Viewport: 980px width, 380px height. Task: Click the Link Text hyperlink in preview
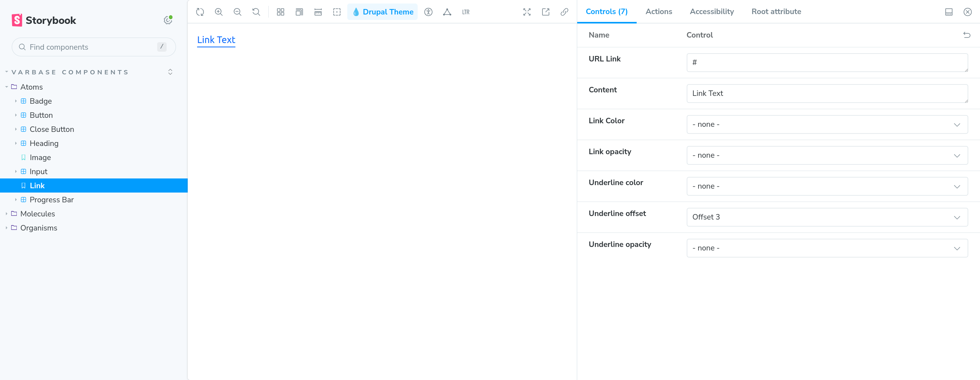216,40
